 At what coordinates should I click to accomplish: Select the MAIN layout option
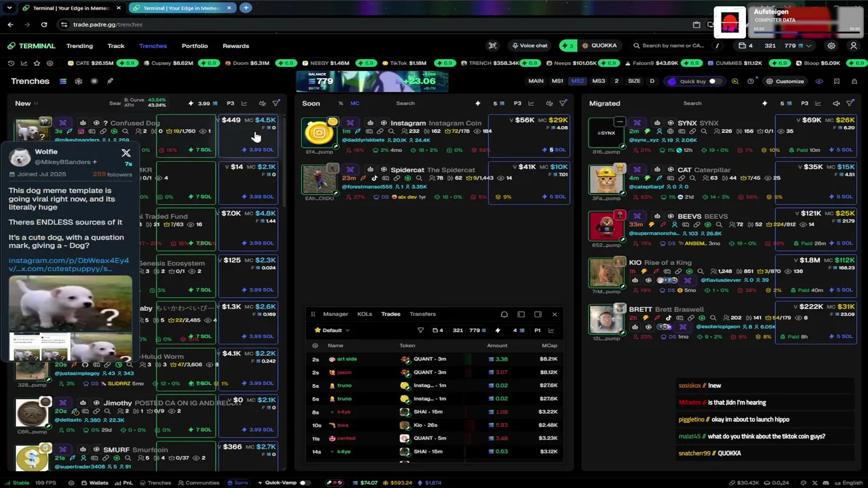click(x=536, y=81)
